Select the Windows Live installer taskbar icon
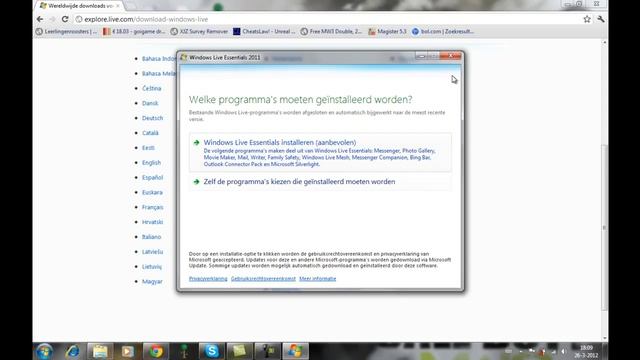The image size is (640, 360). click(295, 351)
